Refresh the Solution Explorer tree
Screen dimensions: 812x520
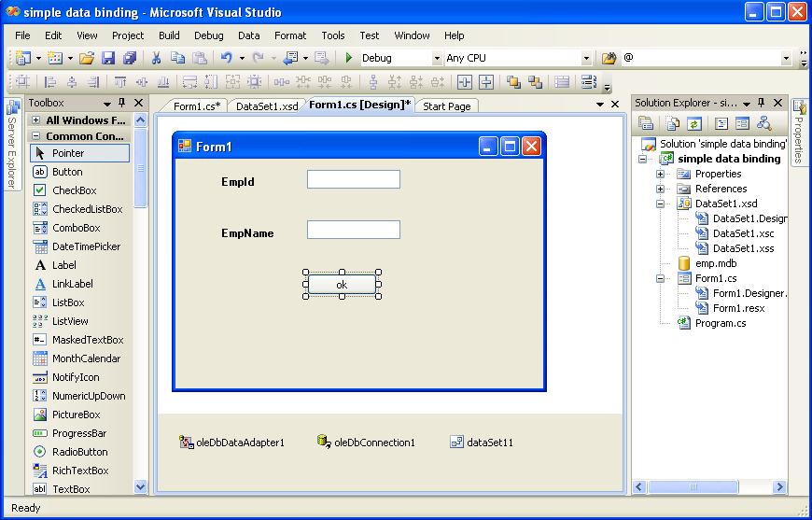pyautogui.click(x=693, y=123)
